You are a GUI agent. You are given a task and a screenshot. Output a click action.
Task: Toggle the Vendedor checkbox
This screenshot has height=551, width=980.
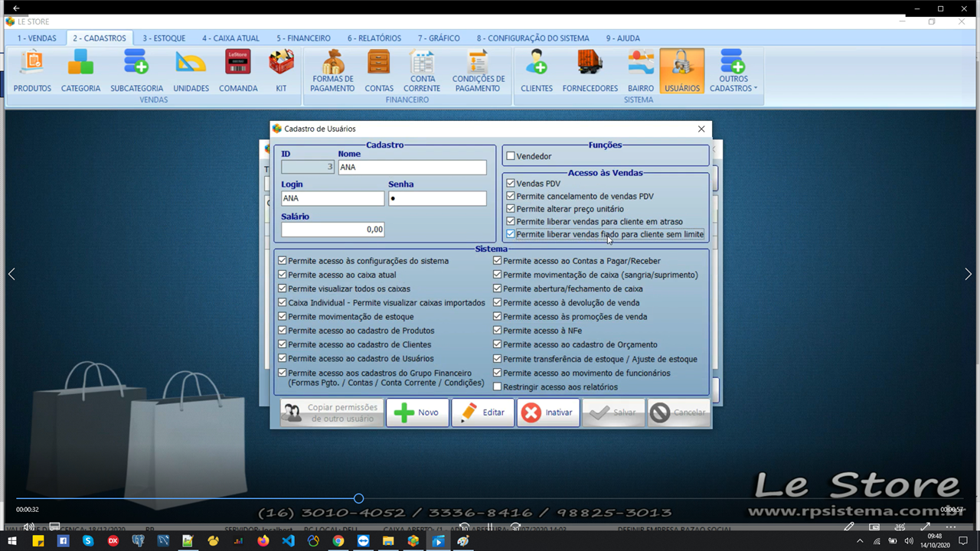tap(511, 156)
